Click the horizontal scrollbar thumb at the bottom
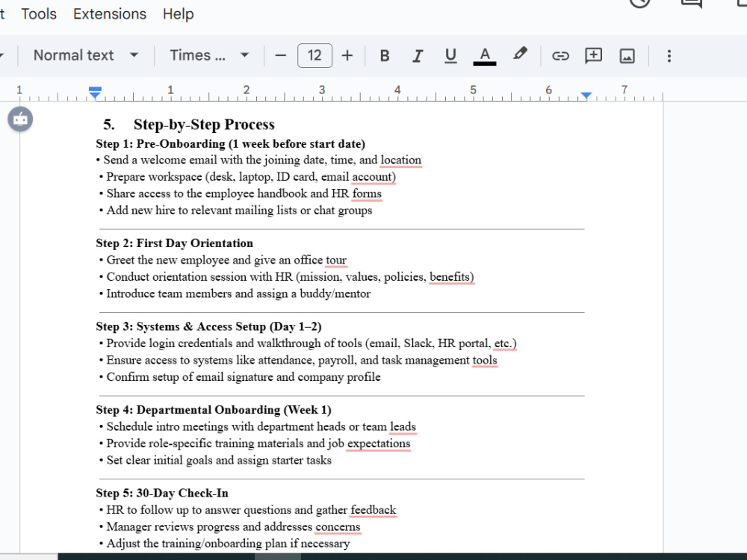747x560 pixels. click(278, 557)
